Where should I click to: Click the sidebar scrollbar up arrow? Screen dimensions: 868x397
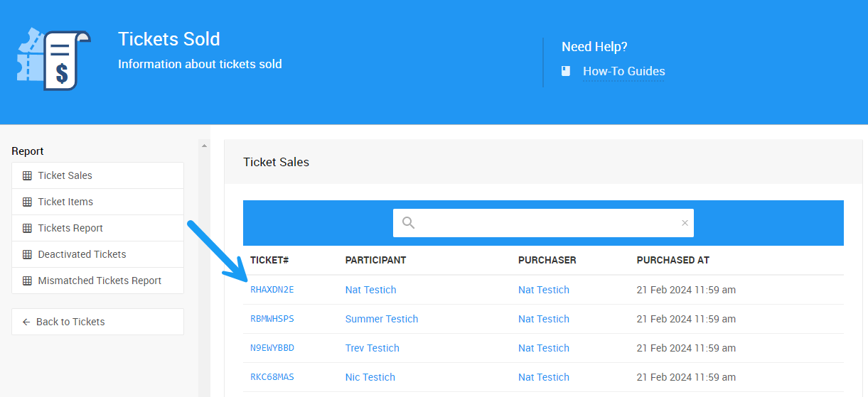(x=204, y=146)
